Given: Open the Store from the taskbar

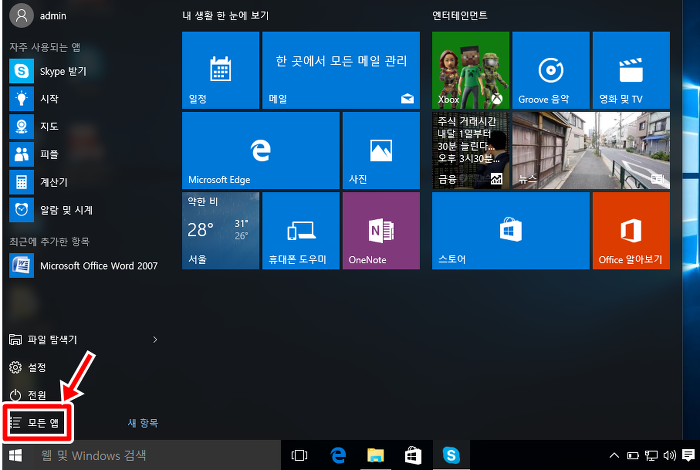Looking at the screenshot, I should (x=413, y=455).
